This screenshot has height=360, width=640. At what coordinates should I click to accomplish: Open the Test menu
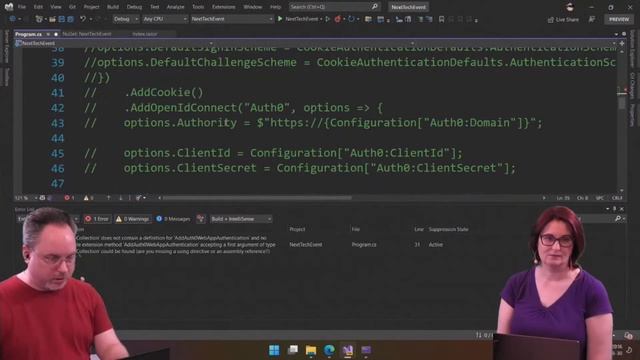pos(155,7)
